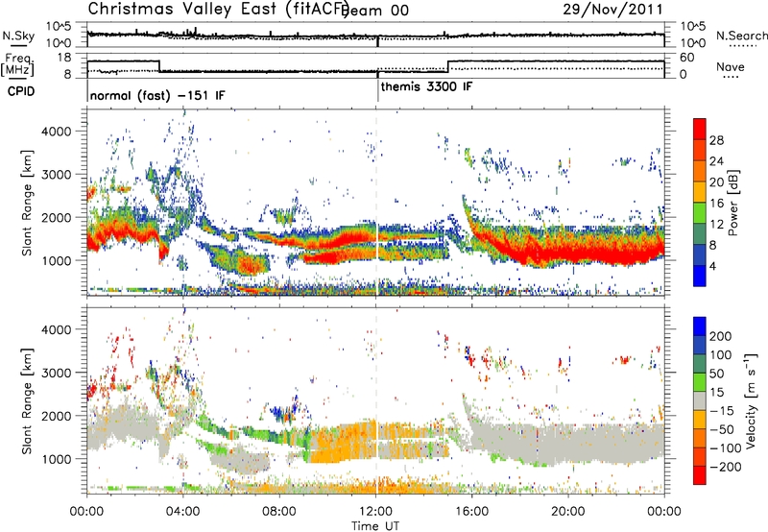
Task: Click the -15 label on the Velocity colorbar
Action: tap(722, 411)
